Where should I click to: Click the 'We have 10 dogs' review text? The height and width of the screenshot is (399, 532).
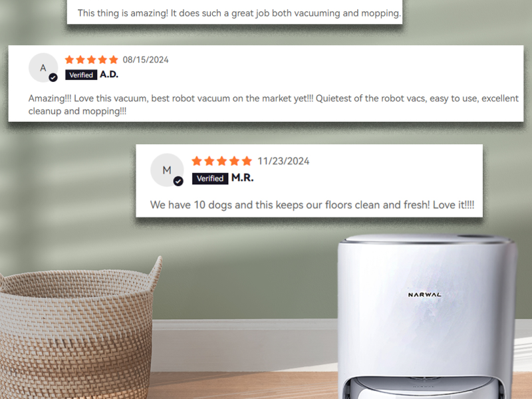(312, 205)
